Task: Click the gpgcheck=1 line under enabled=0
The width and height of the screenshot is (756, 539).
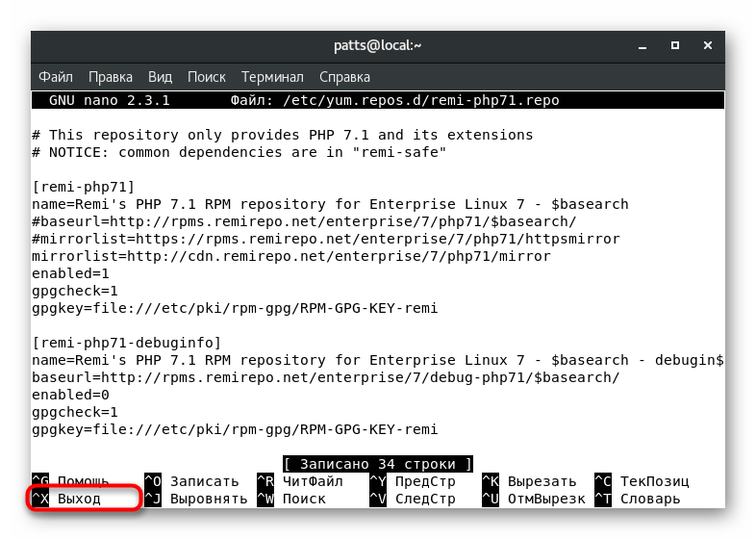Action: (75, 412)
